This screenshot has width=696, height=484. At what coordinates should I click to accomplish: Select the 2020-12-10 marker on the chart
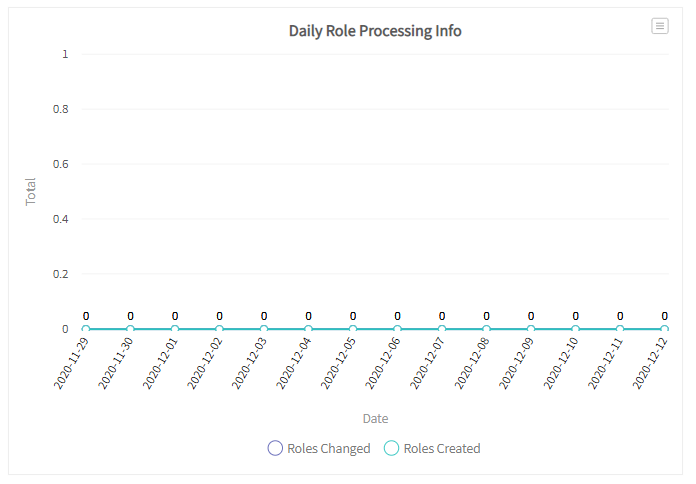575,329
